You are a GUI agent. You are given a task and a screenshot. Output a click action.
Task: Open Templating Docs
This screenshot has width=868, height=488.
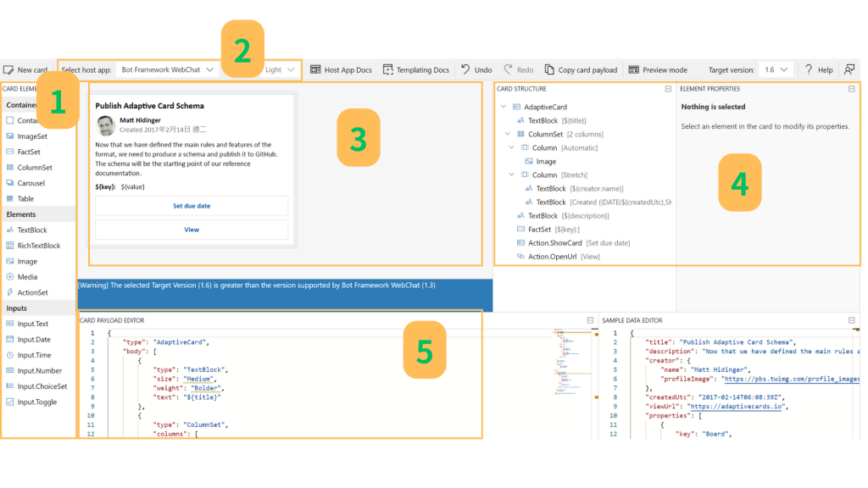pyautogui.click(x=416, y=69)
